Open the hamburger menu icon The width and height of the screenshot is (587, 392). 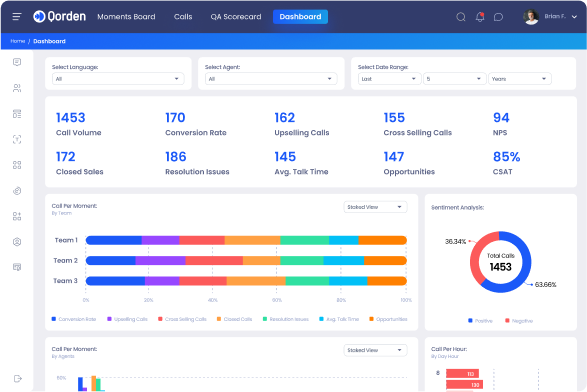click(17, 16)
